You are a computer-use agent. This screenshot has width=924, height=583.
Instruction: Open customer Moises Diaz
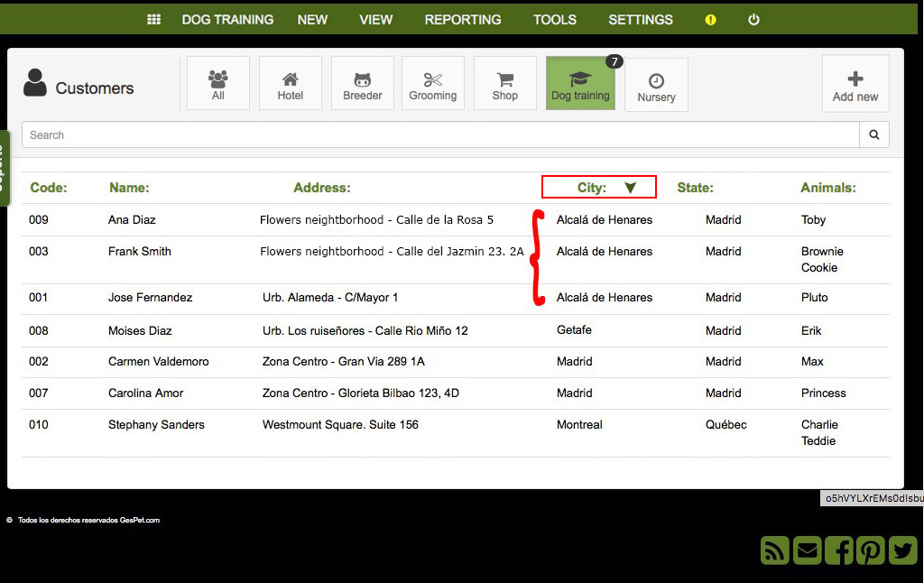point(140,330)
